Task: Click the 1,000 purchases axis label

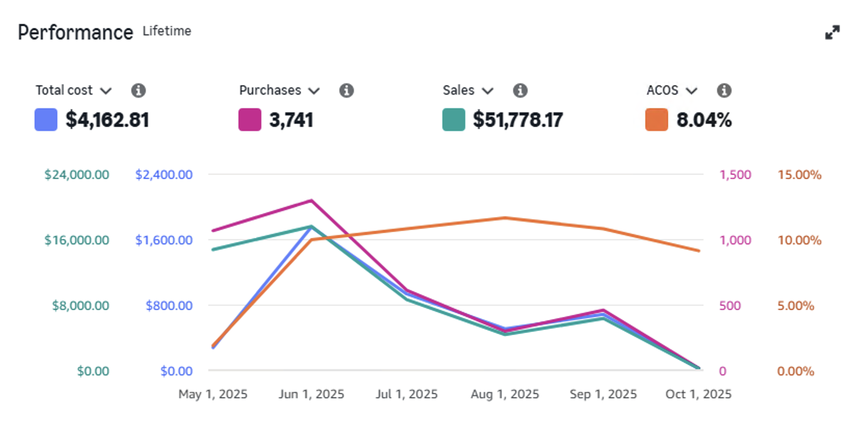Action: [x=735, y=240]
